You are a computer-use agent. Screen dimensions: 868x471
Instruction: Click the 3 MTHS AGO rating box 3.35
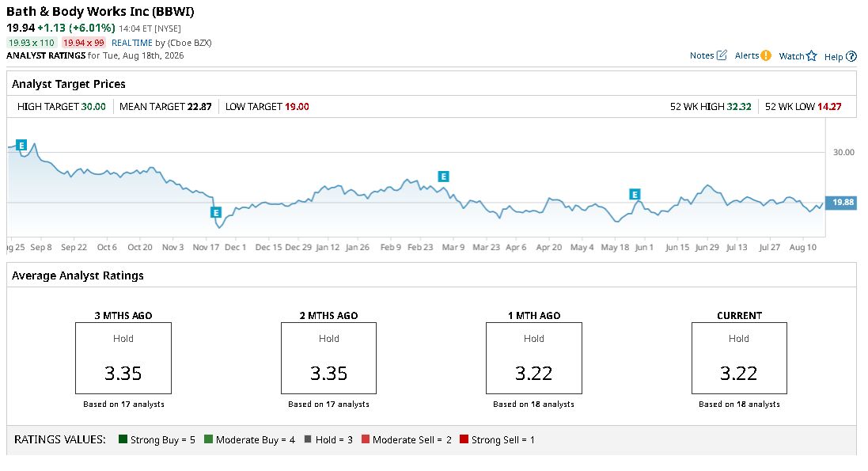(x=123, y=358)
